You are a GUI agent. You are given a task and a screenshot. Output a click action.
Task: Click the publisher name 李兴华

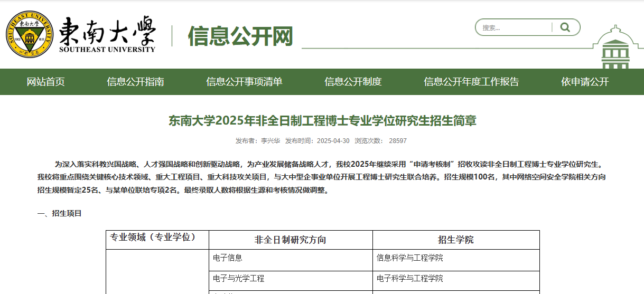pyautogui.click(x=270, y=141)
